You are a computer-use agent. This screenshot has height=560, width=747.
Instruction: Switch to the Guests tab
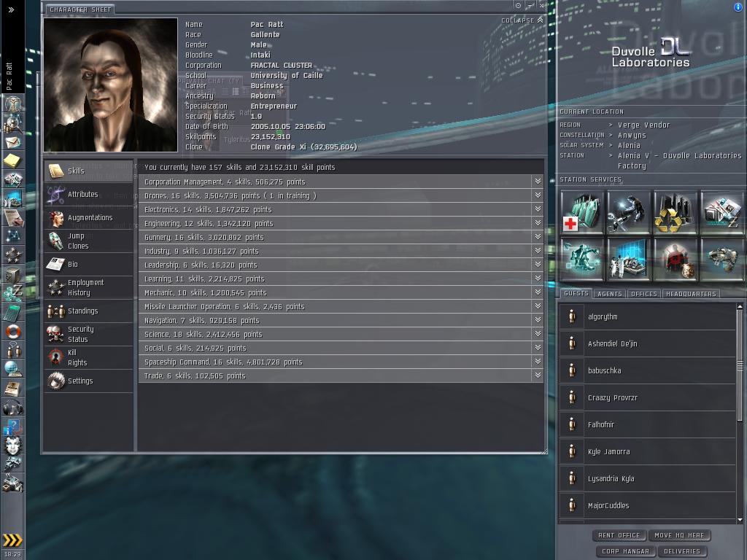click(x=576, y=293)
